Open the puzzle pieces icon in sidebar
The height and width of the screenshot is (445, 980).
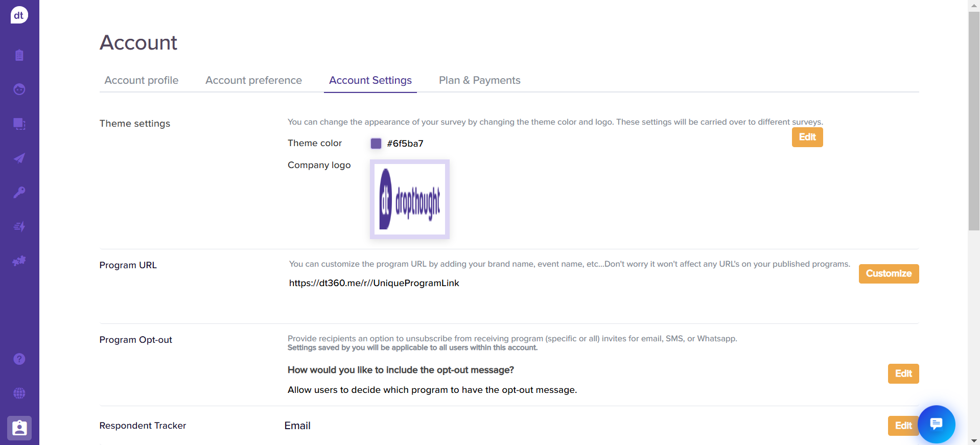(x=19, y=261)
